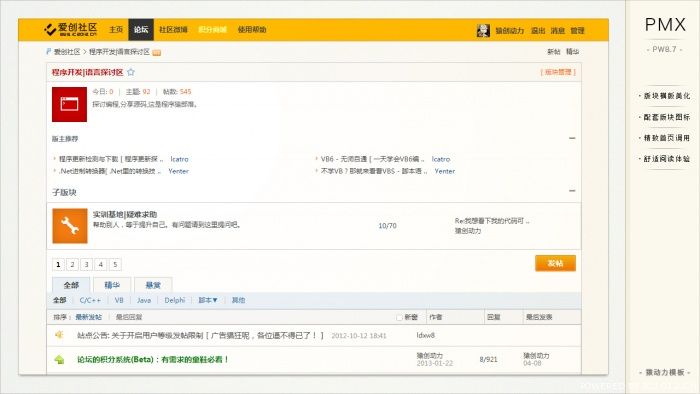This screenshot has width=700, height=394.
Task: Click the 版块管理 link
Action: tap(558, 72)
